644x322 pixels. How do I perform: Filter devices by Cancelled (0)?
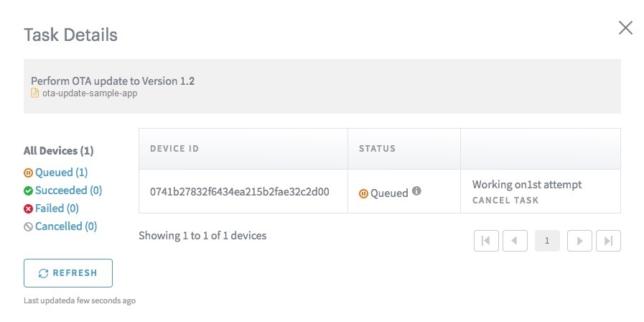[66, 226]
